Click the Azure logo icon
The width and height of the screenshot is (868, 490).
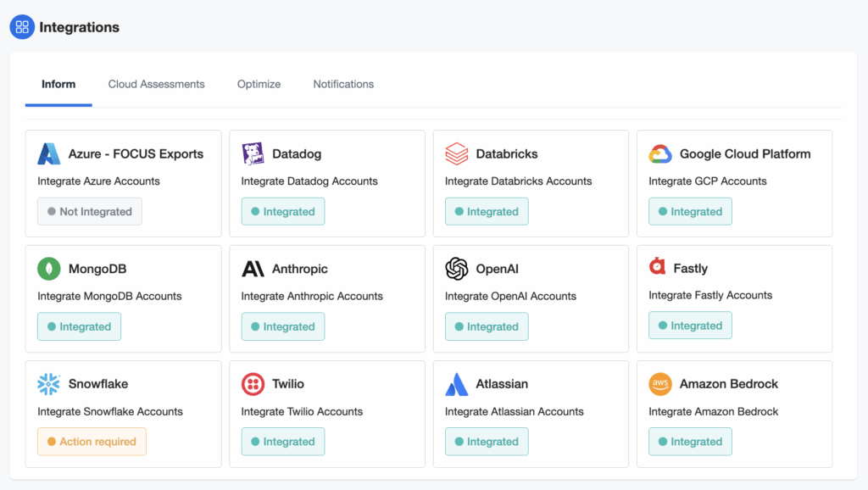49,153
